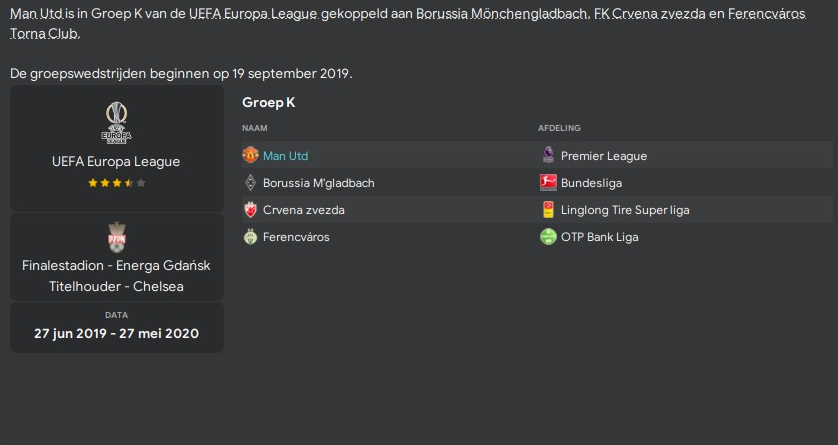Viewport: 838px width, 445px height.
Task: Click the Polish FA final stadium badge
Action: [x=117, y=237]
